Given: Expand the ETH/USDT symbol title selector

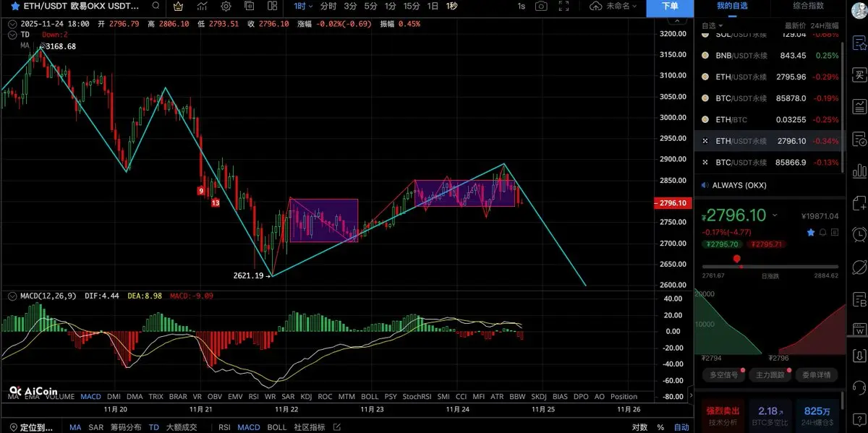Looking at the screenshot, I should 81,6.
